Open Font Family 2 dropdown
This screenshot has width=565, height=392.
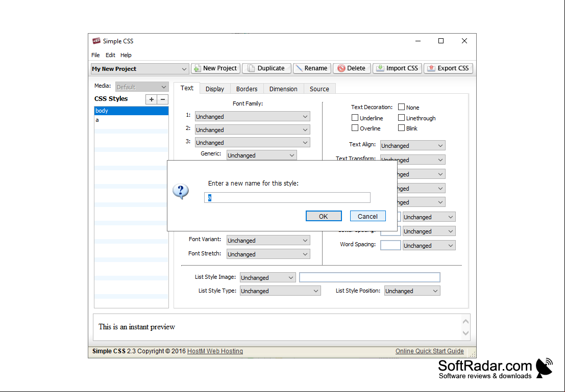(x=252, y=129)
